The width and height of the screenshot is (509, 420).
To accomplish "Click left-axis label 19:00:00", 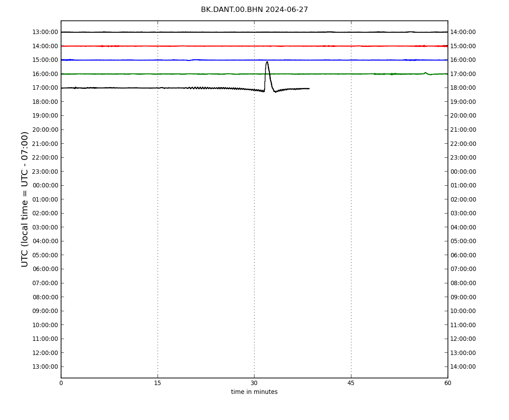I will pos(45,116).
